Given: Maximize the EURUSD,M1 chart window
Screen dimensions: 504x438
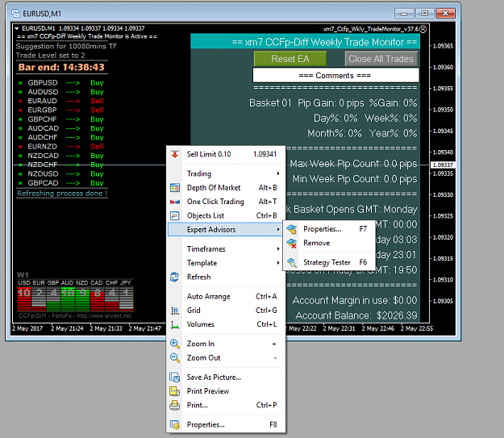Looking at the screenshot, I should pos(425,13).
